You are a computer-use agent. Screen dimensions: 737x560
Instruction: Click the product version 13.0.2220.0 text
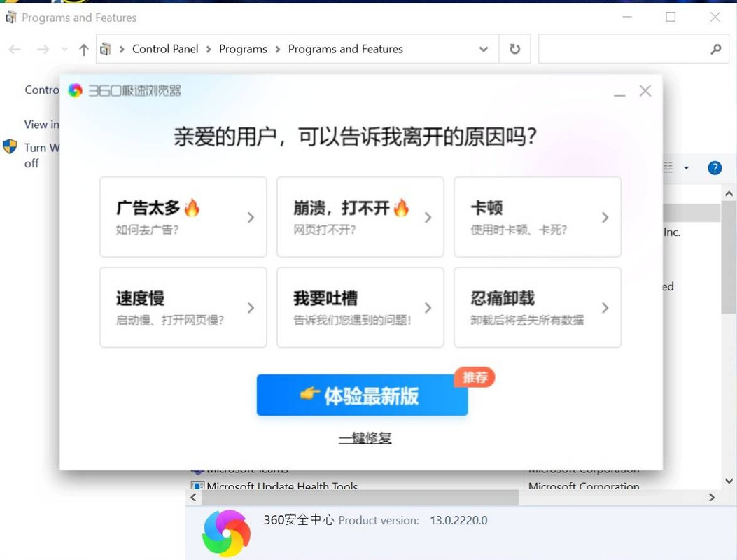point(458,520)
